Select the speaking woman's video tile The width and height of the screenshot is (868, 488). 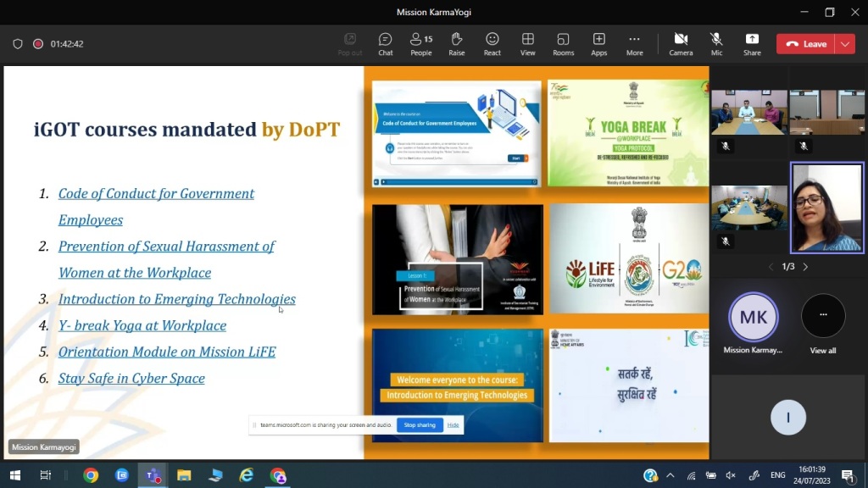(x=827, y=208)
